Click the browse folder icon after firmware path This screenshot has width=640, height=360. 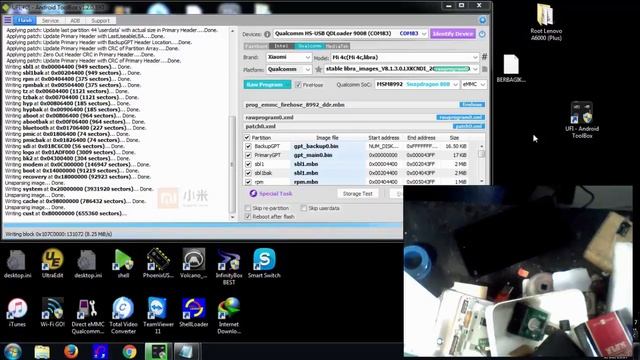pos(484,69)
